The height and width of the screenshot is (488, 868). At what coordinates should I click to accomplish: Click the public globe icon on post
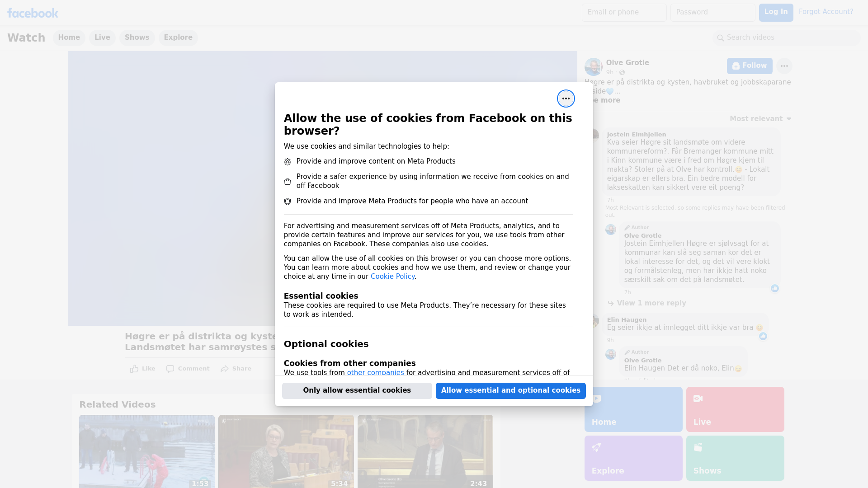(622, 72)
